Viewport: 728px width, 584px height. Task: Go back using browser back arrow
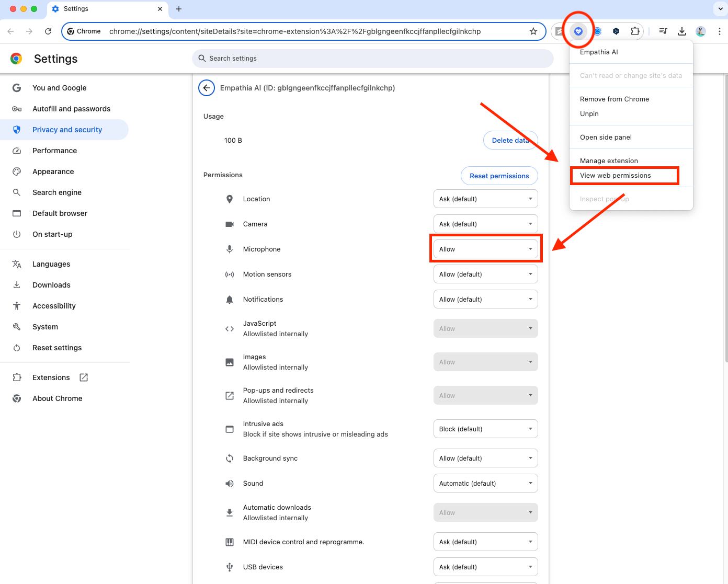point(10,31)
